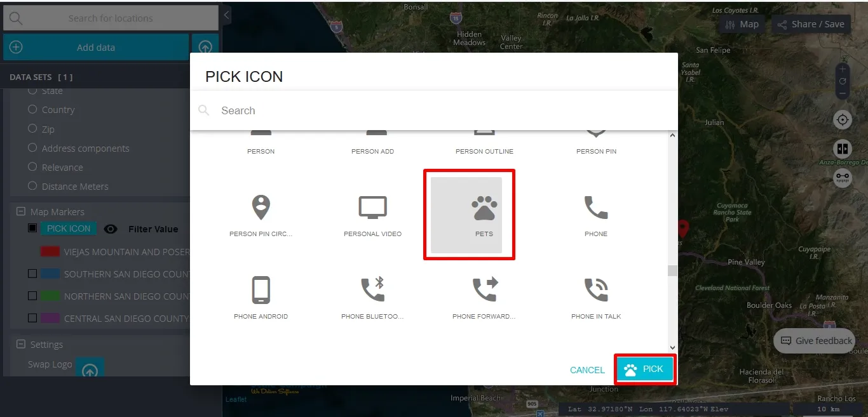Click the locate me target icon
This screenshot has height=417, width=868.
tap(843, 119)
